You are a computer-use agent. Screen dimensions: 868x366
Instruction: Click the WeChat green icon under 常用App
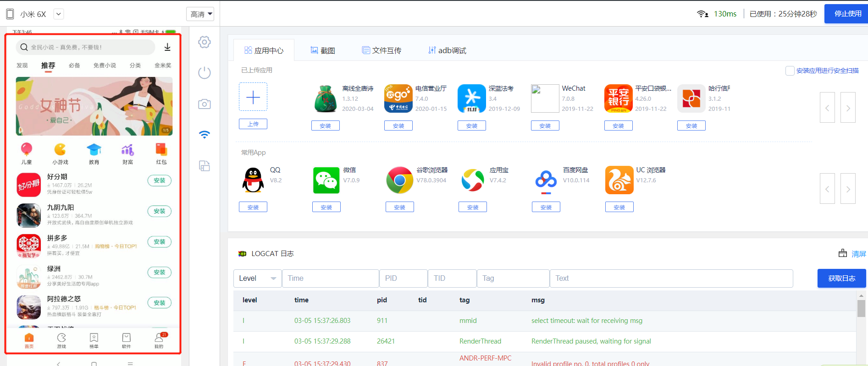pyautogui.click(x=326, y=180)
